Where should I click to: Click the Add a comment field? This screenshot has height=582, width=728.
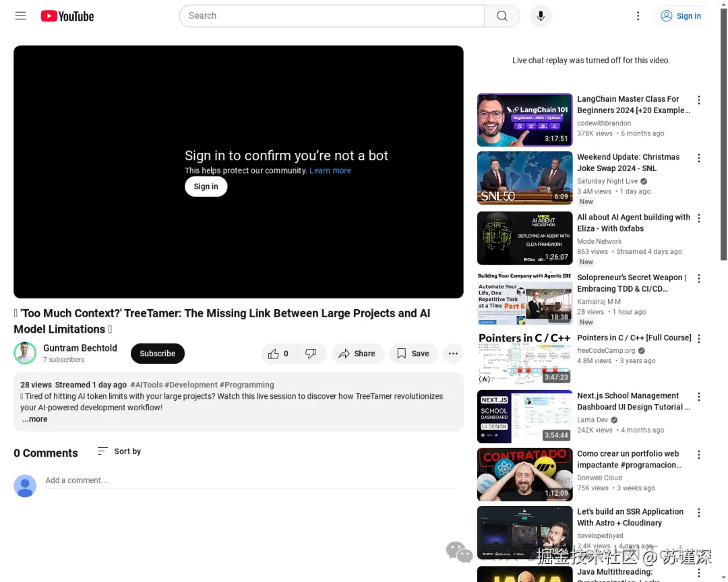point(250,480)
